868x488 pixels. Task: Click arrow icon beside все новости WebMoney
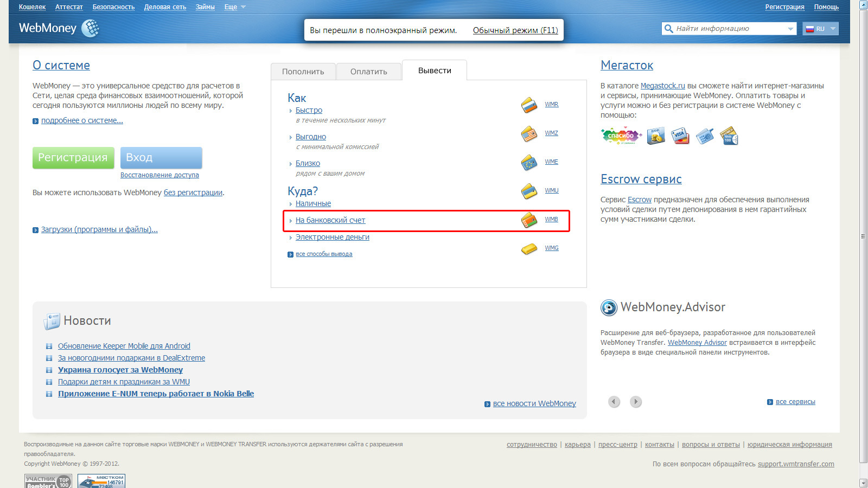(487, 404)
